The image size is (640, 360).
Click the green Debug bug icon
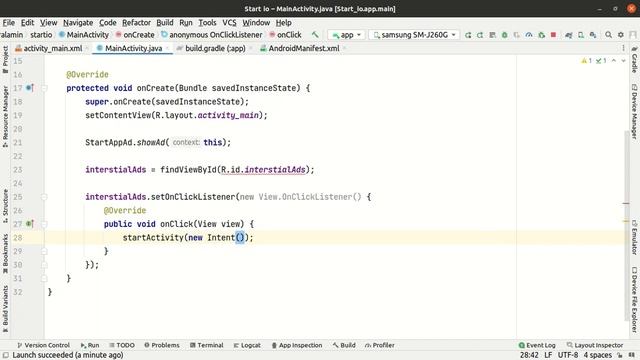(505, 35)
